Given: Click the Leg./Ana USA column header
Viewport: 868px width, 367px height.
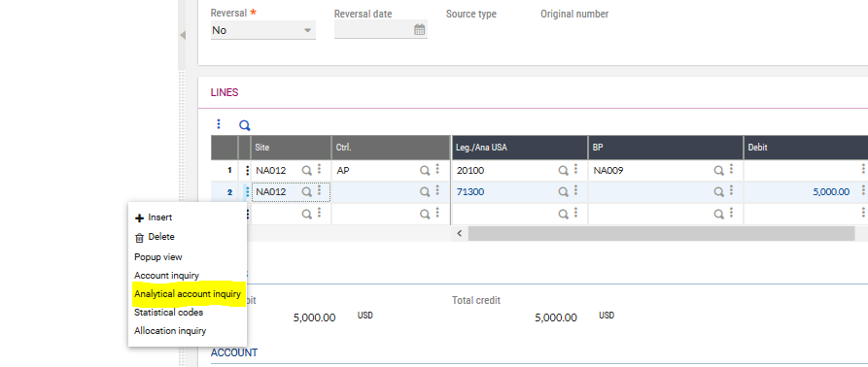Looking at the screenshot, I should pos(520,148).
